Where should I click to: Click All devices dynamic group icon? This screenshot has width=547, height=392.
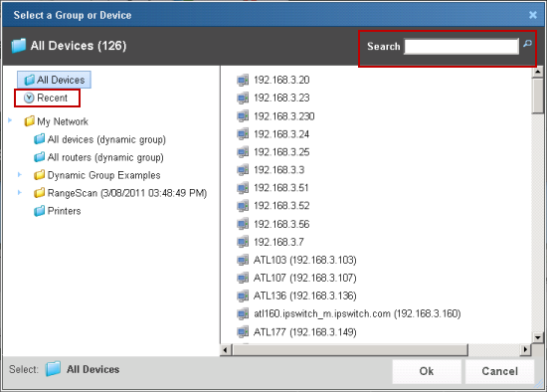(x=40, y=139)
